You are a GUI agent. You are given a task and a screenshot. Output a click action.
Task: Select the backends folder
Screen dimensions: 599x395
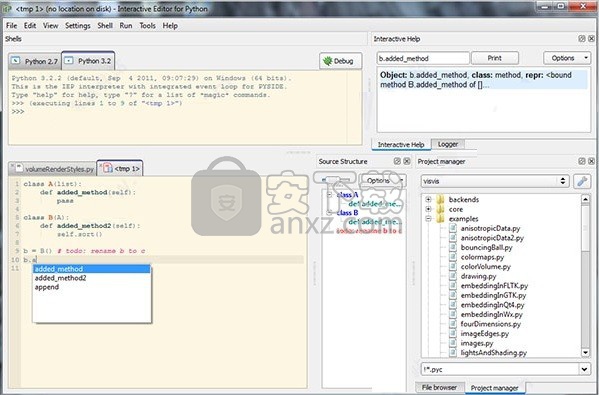[463, 199]
